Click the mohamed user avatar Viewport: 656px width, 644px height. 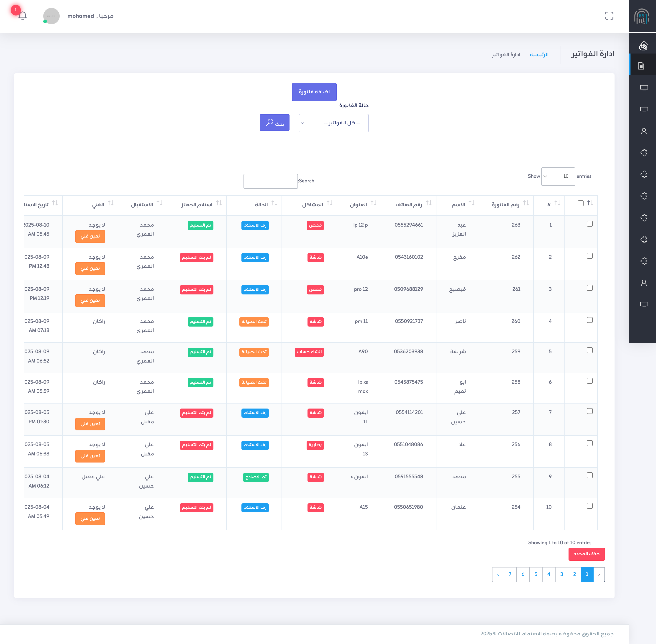pos(51,16)
